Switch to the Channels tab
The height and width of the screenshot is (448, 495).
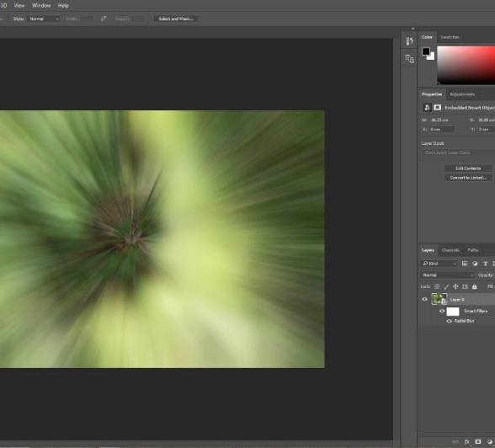click(450, 250)
